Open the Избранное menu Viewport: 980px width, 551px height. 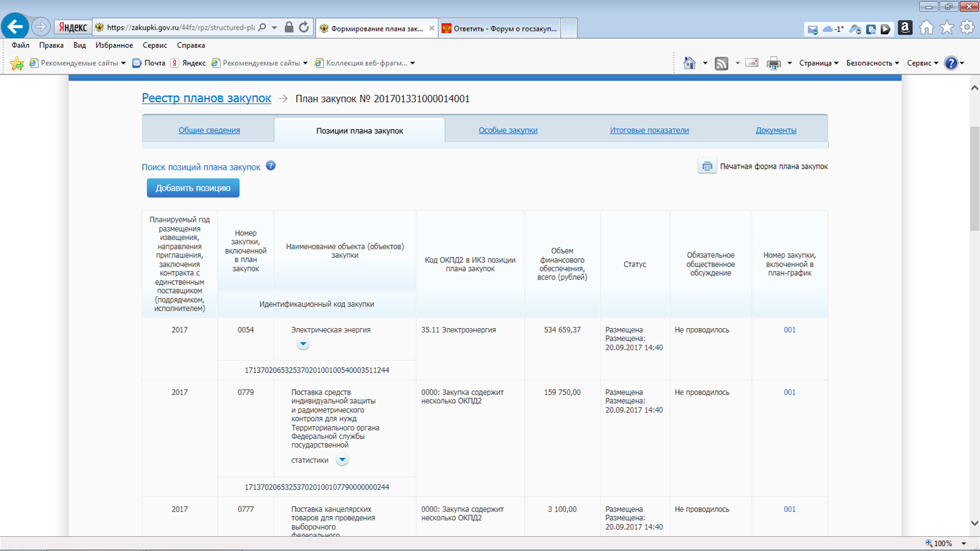click(114, 45)
